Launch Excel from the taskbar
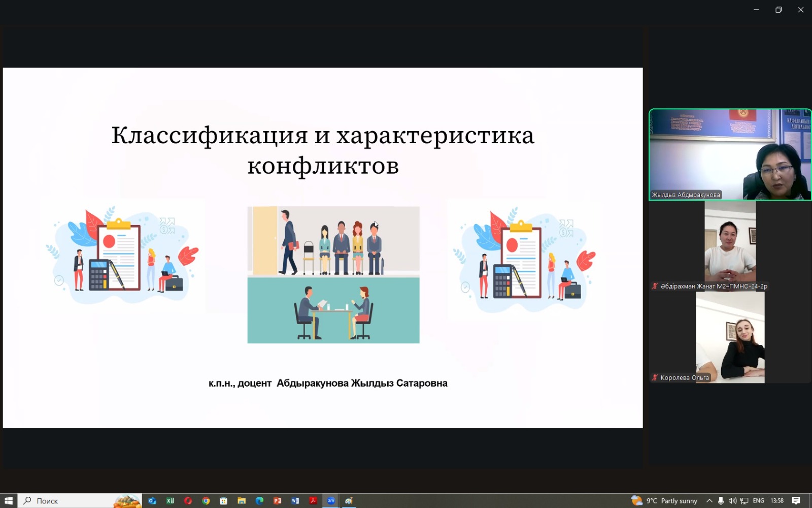Screen dimensions: 812x508 click(x=170, y=501)
